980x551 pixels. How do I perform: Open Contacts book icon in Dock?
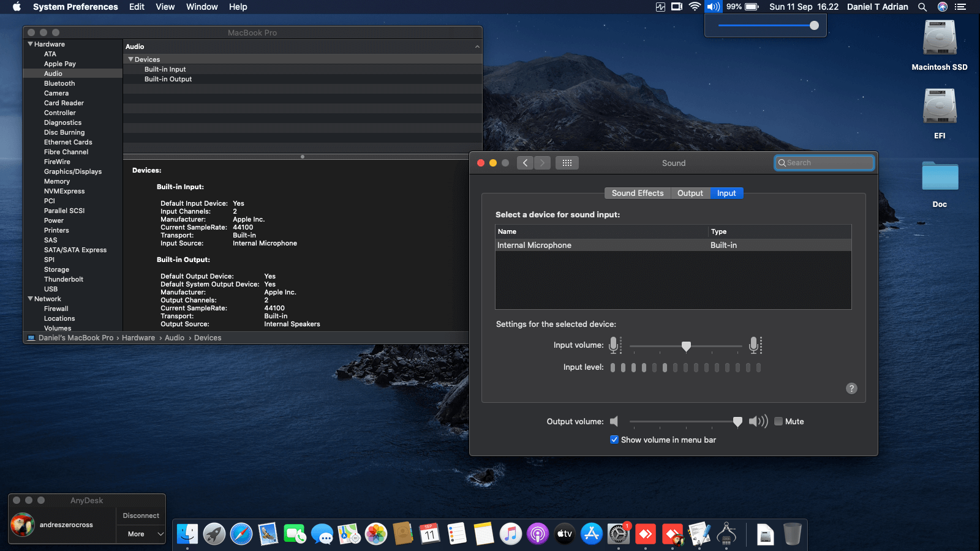point(403,534)
